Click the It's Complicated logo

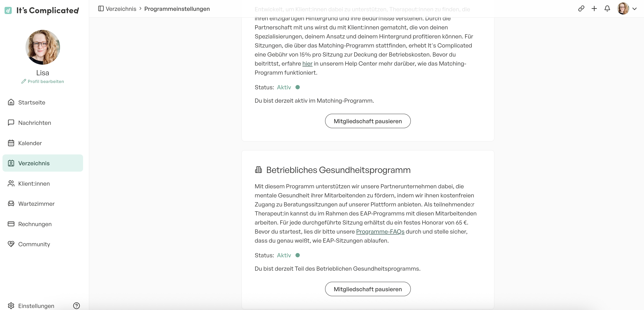(42, 10)
